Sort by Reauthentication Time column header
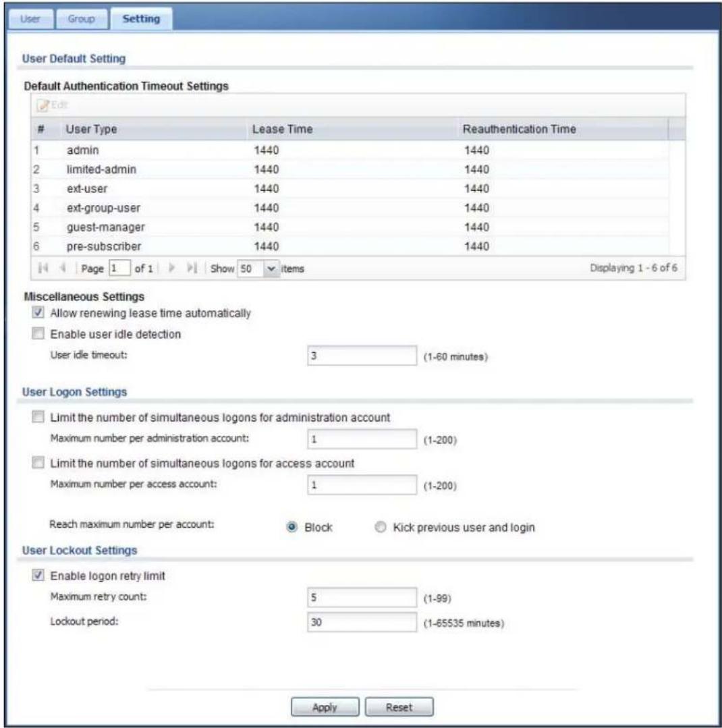 coord(562,129)
